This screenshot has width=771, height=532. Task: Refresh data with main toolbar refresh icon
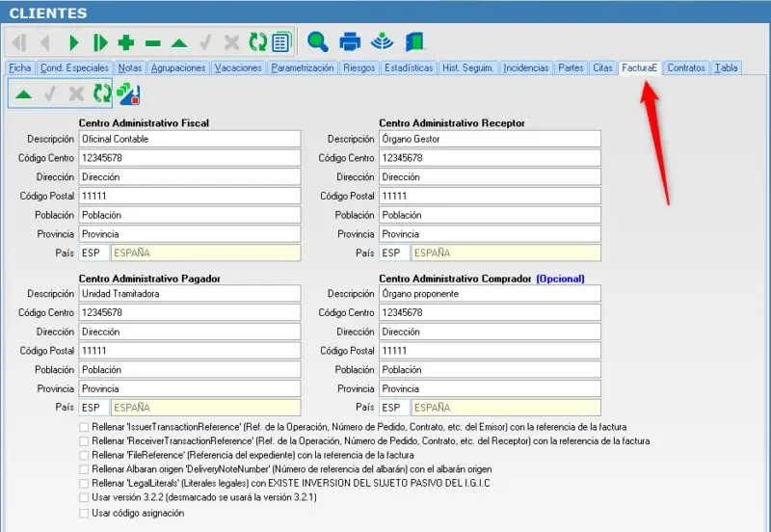(x=257, y=42)
